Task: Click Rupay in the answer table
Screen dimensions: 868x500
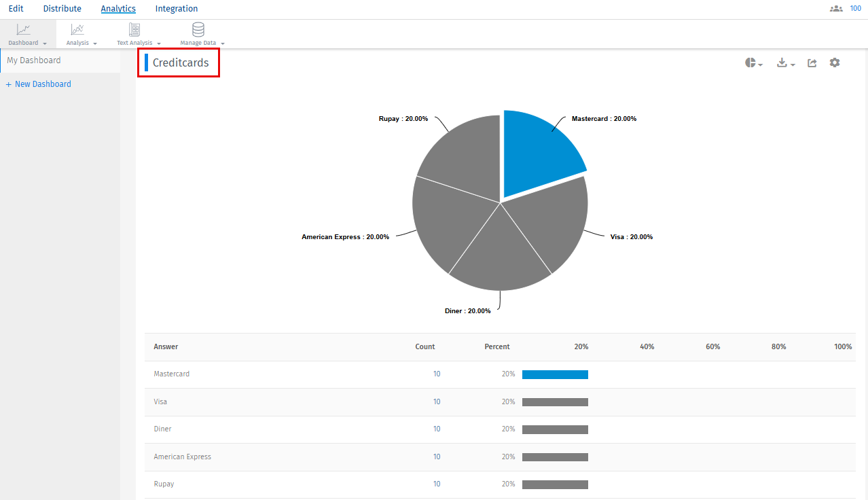Action: 164,484
